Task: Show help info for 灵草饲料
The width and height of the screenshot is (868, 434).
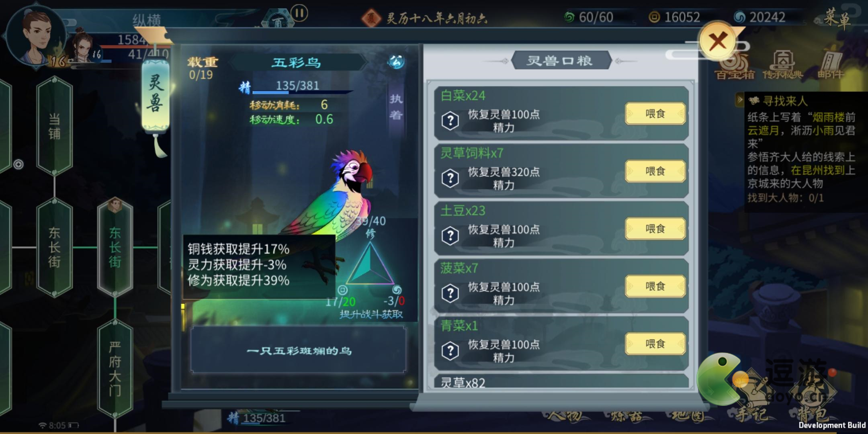Action: [450, 178]
